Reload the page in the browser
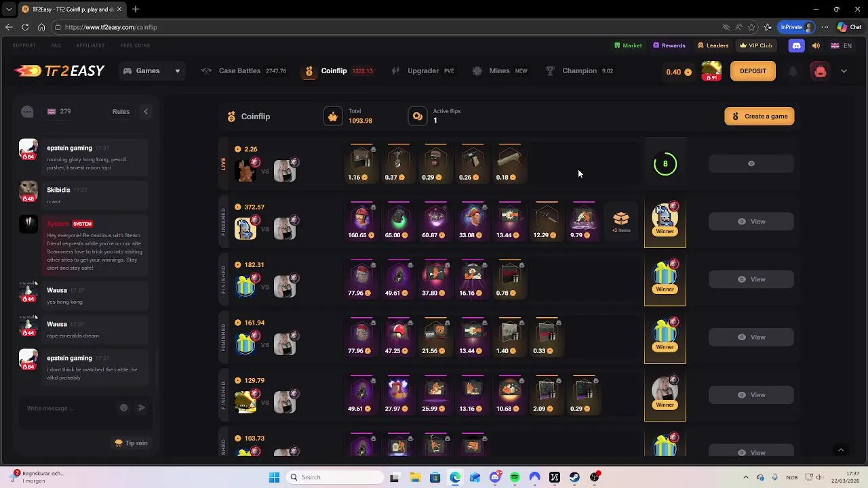This screenshot has height=488, width=868. click(25, 27)
